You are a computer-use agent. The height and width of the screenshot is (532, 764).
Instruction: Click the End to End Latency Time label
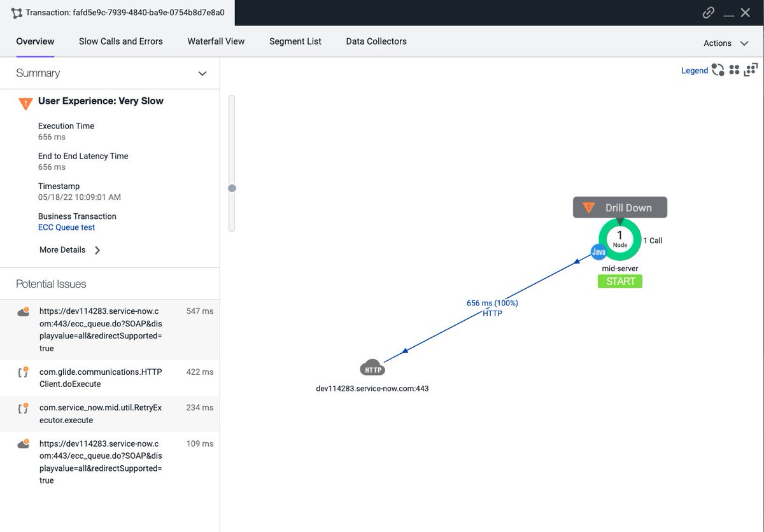pos(83,156)
